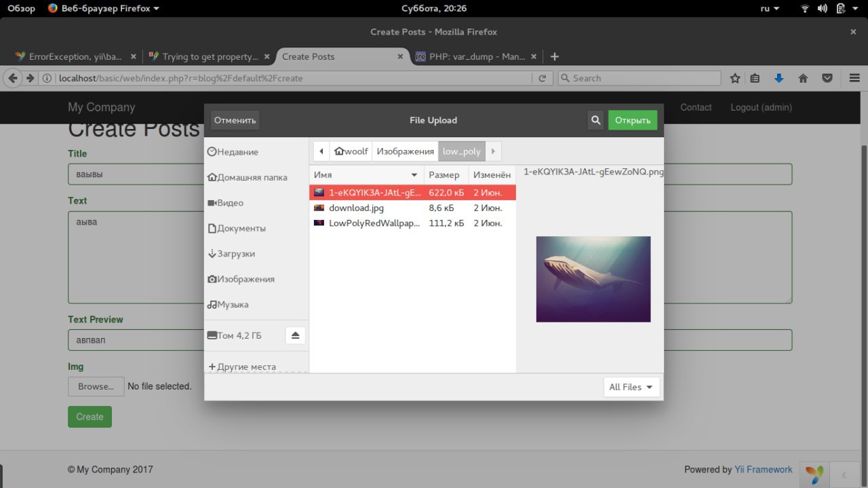This screenshot has height=488, width=868.
Task: Click the search magnifier in File Upload dialog
Action: click(595, 120)
